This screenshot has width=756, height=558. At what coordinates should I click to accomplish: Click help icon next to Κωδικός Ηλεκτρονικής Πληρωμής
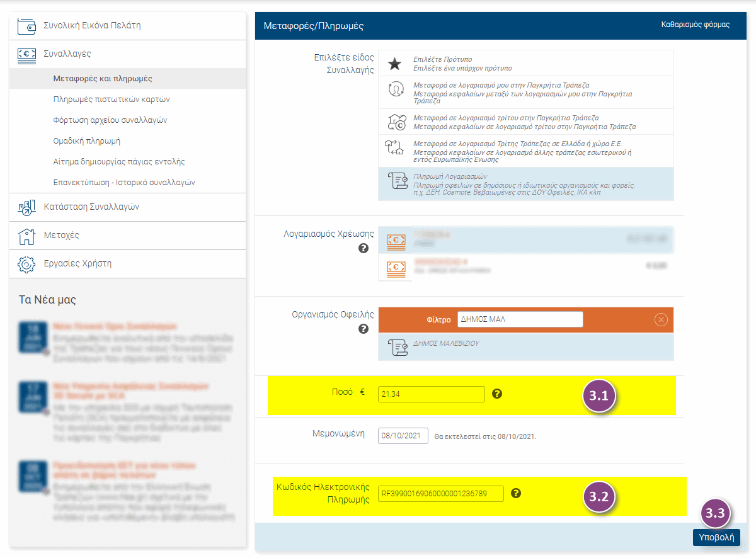[x=516, y=493]
